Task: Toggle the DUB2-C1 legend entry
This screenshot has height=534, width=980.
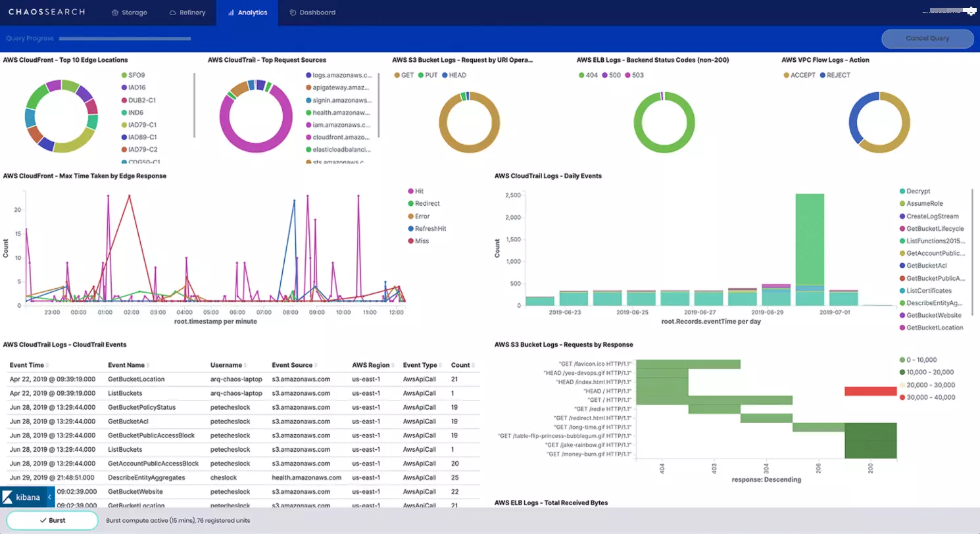Action: coord(137,100)
